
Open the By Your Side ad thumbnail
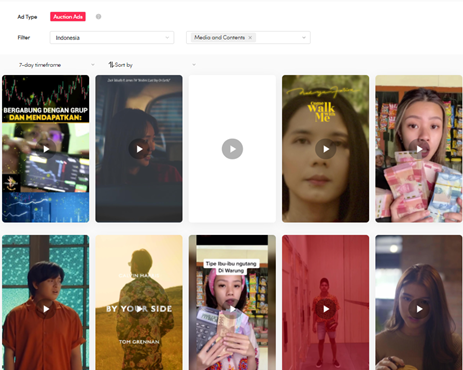pos(139,302)
